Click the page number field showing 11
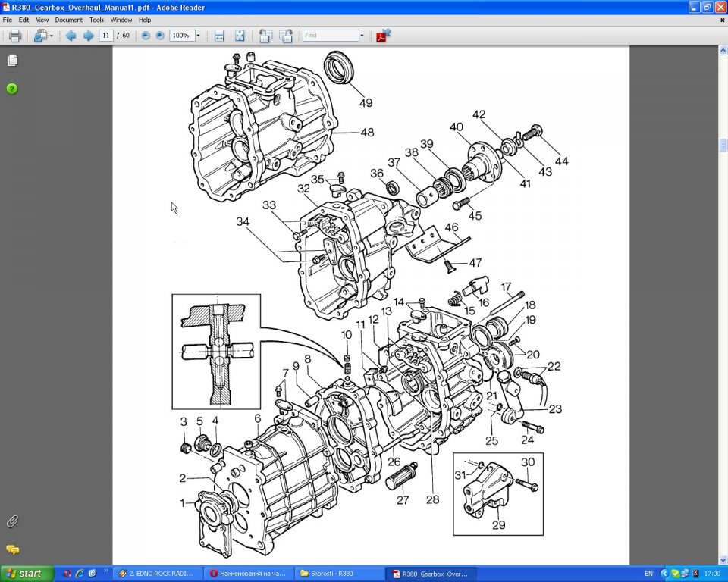Image resolution: width=728 pixels, height=582 pixels. click(106, 36)
